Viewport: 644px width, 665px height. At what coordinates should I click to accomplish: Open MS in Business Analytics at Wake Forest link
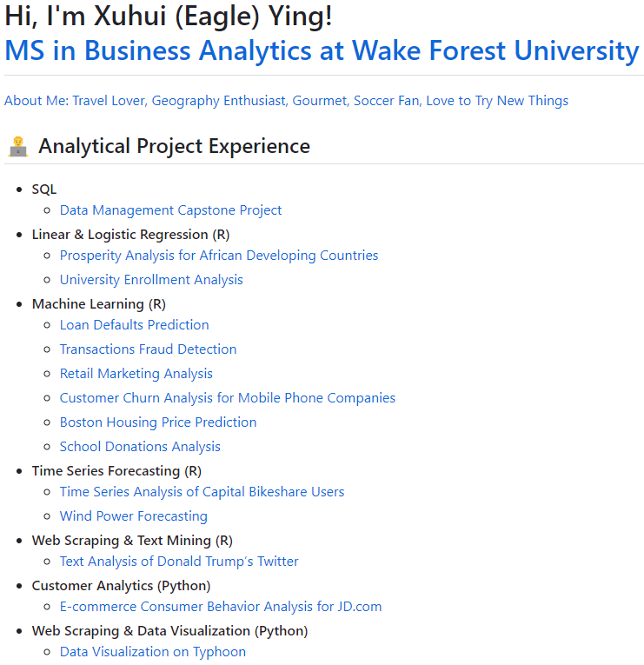322,51
